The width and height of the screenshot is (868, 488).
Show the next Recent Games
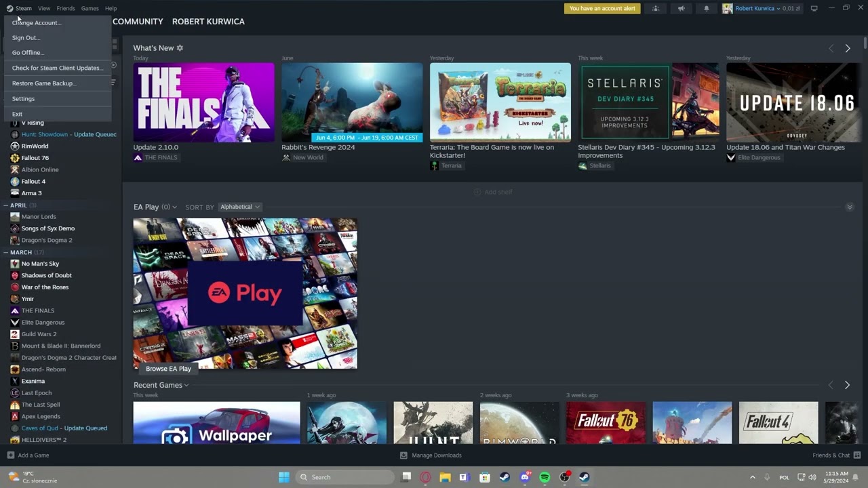(x=847, y=385)
